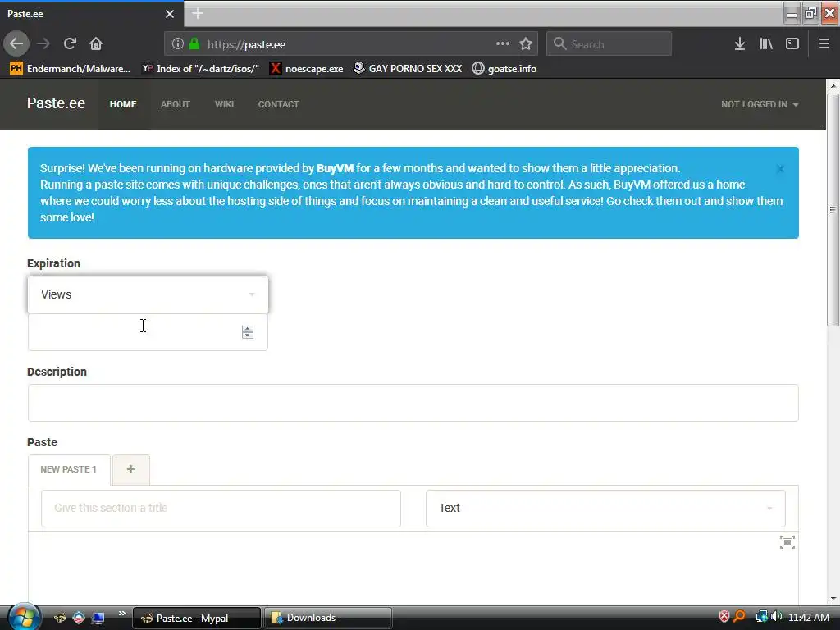The width and height of the screenshot is (840, 630).
Task: Open the Index of /~dartz/isos/ bookmark
Action: pyautogui.click(x=200, y=69)
